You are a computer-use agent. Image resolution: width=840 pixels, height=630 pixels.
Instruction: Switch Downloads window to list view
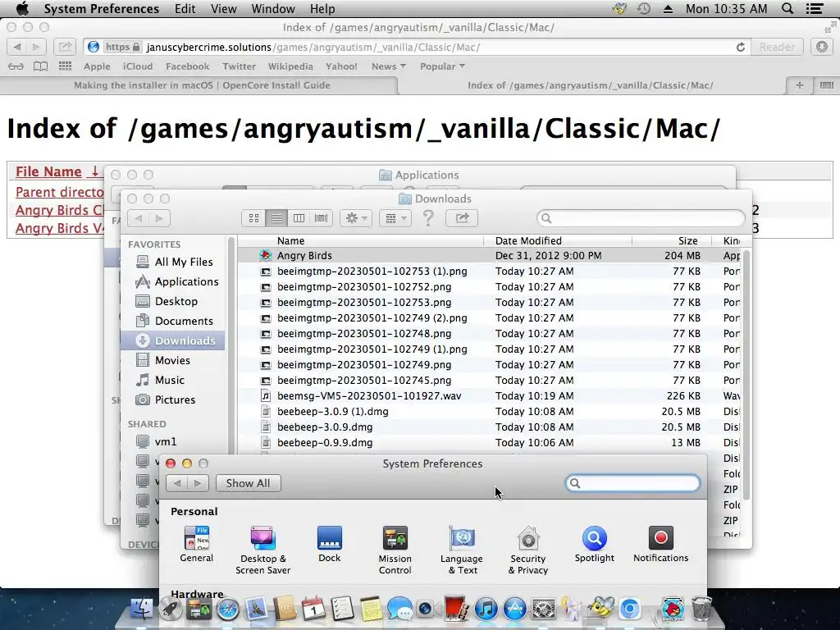(x=276, y=218)
